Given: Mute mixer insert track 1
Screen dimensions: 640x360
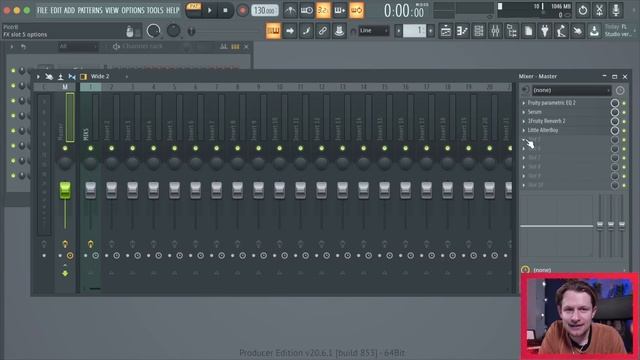Looking at the screenshot, I should pos(91,148).
